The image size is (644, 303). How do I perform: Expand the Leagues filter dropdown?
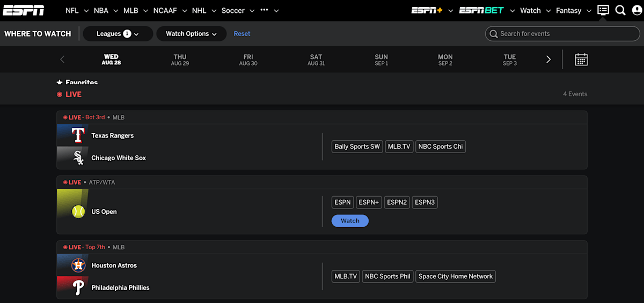pos(118,34)
